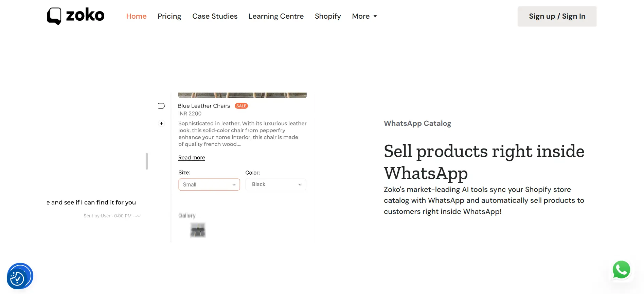Click the Blue Leather Chairs product title
Image resolution: width=644 pixels, height=294 pixels.
coord(203,105)
